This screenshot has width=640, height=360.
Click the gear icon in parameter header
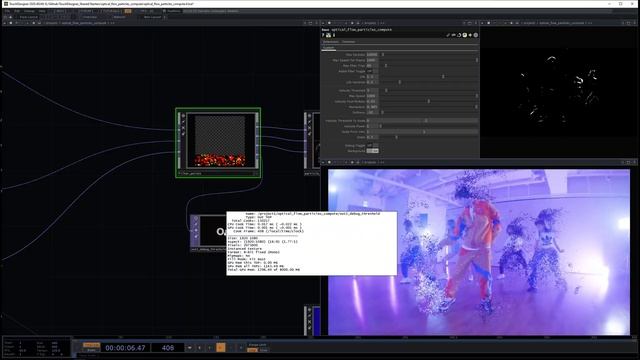[476, 35]
